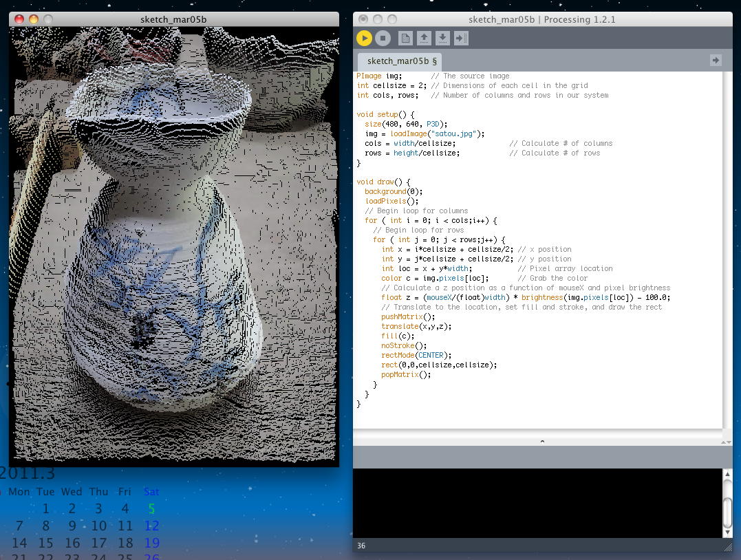Click the Export applet icon
The height and width of the screenshot is (560, 741).
click(x=461, y=39)
